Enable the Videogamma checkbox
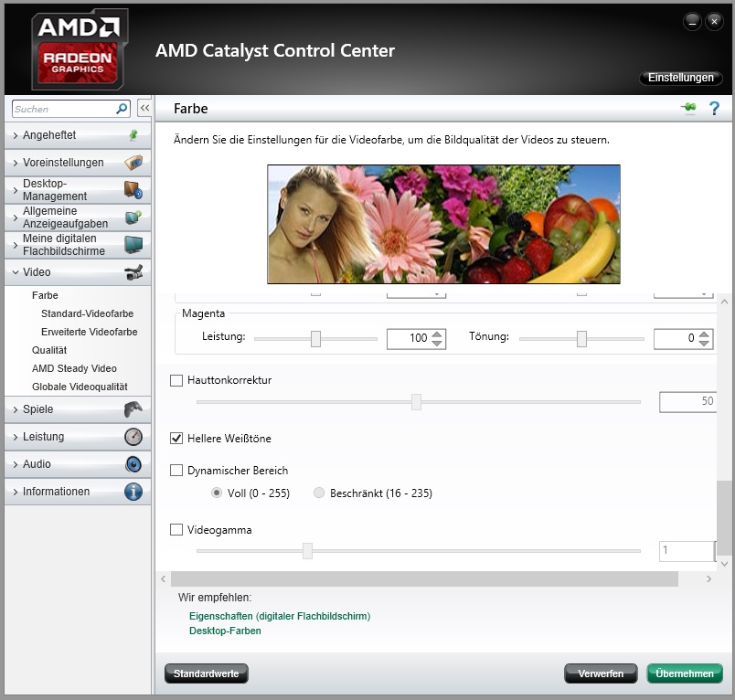The image size is (735, 700). tap(176, 530)
